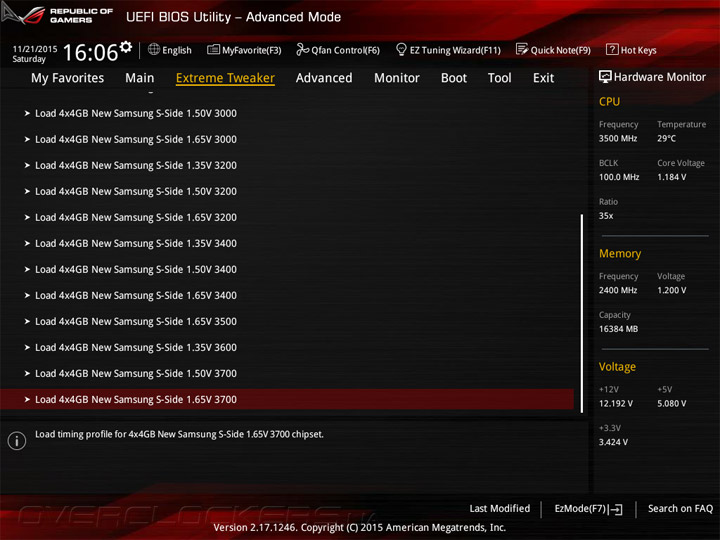Click +3.3V reading 3.424 V
Screen dimensions: 720x540
[x=613, y=442]
